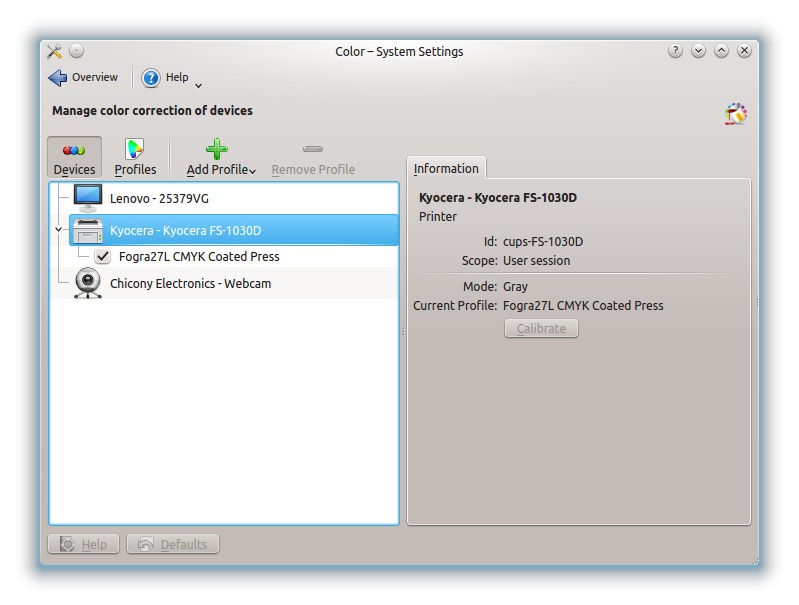Switch to the Profiles view
This screenshot has height=605, width=799.
135,157
